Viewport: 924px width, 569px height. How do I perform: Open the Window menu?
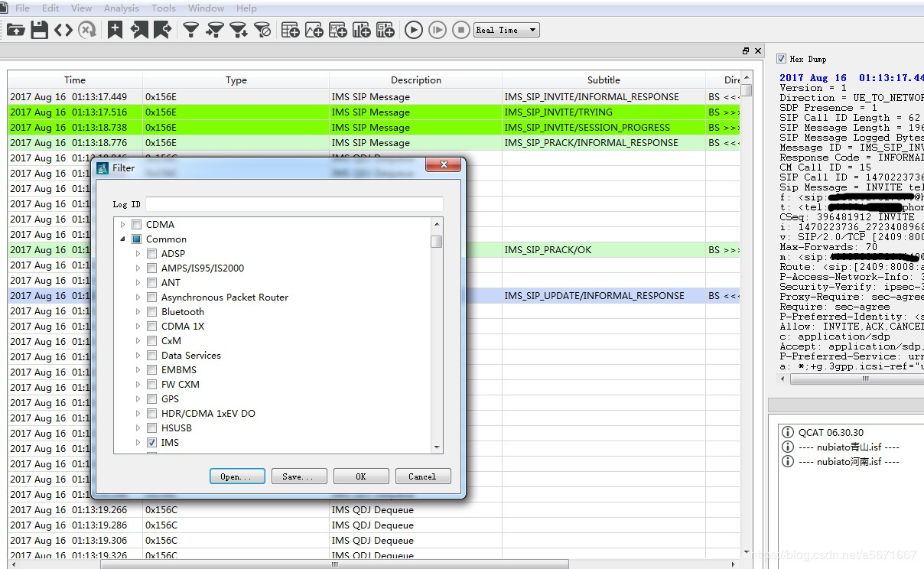pos(206,8)
